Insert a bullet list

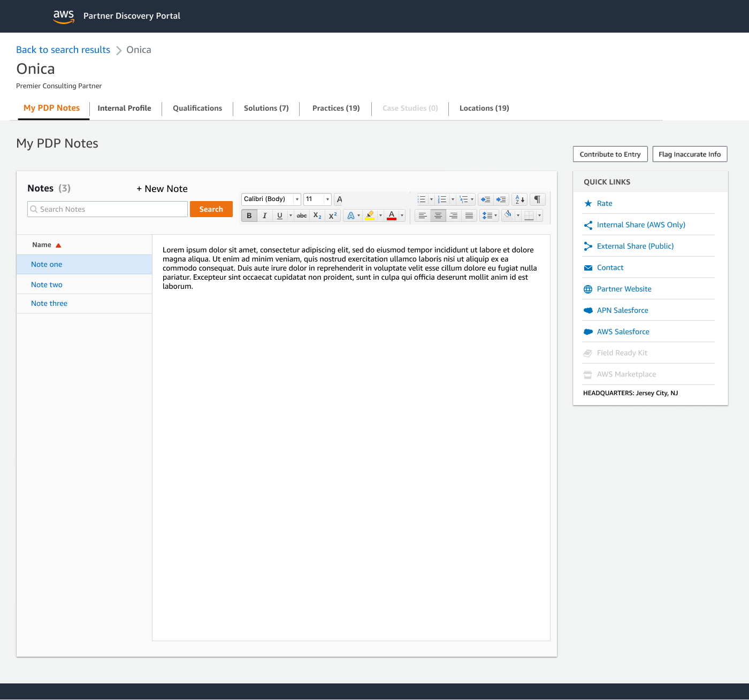click(x=422, y=199)
